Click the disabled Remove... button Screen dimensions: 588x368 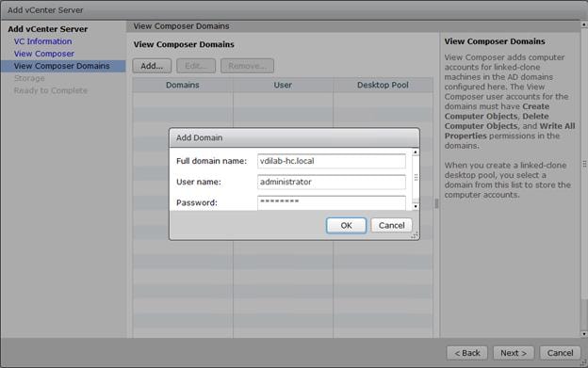247,66
